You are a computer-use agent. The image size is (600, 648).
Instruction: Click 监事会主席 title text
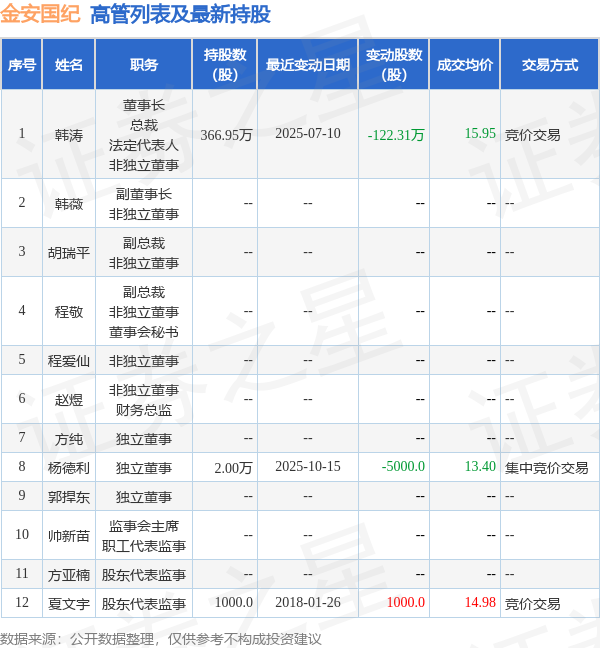(143, 526)
